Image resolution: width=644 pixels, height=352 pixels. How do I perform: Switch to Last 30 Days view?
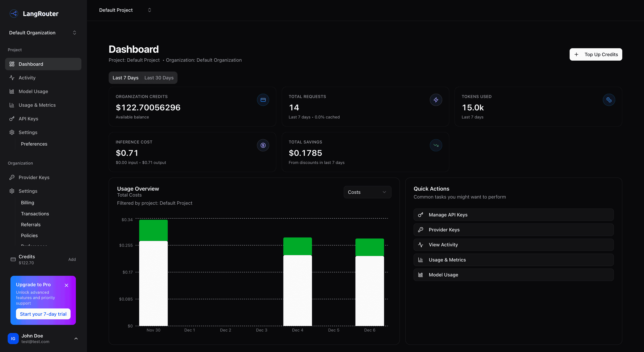click(159, 78)
